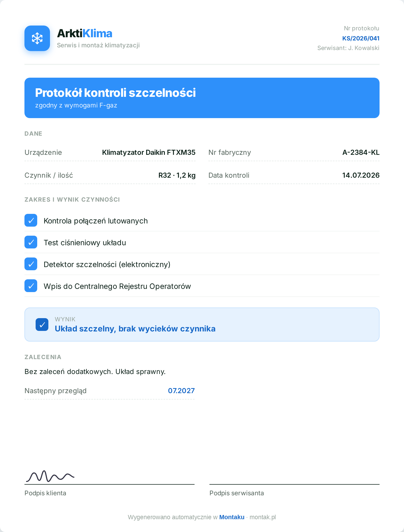Image resolution: width=404 pixels, height=532 pixels.
Task: Toggle Detektor szczelności (elektroniczny) checkbox
Action: pyautogui.click(x=31, y=264)
